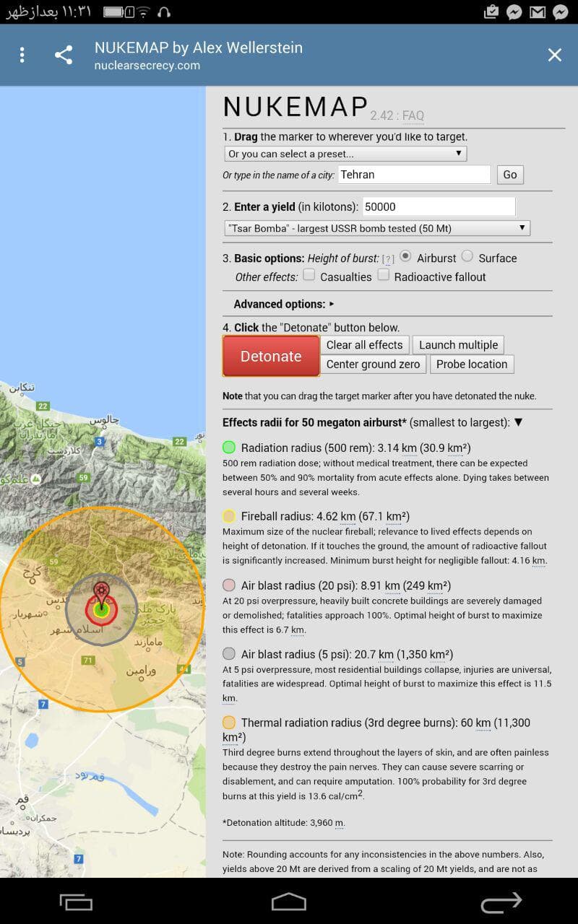
Task: Tap the clipboard notification icon
Action: [491, 12]
